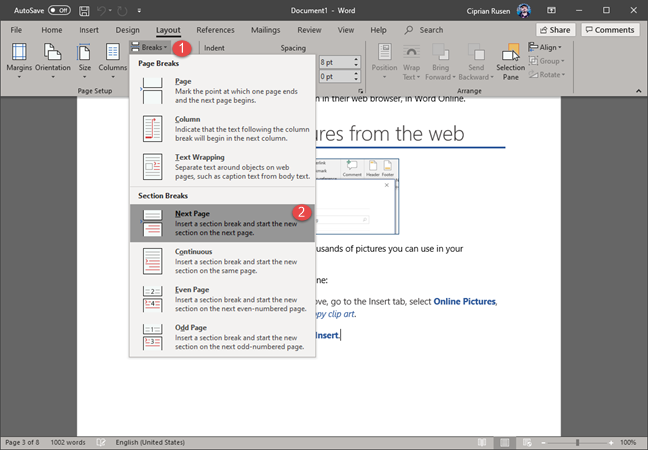
Task: Open the Orientation options
Action: (x=52, y=61)
